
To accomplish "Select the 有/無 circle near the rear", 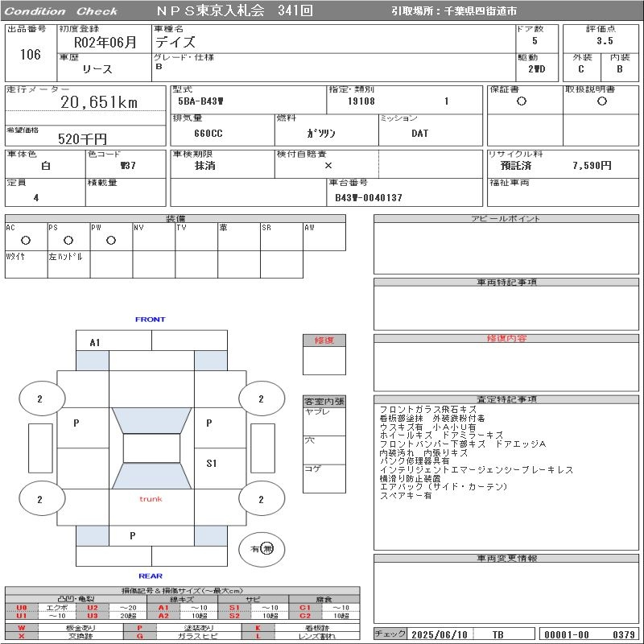I will (262, 549).
